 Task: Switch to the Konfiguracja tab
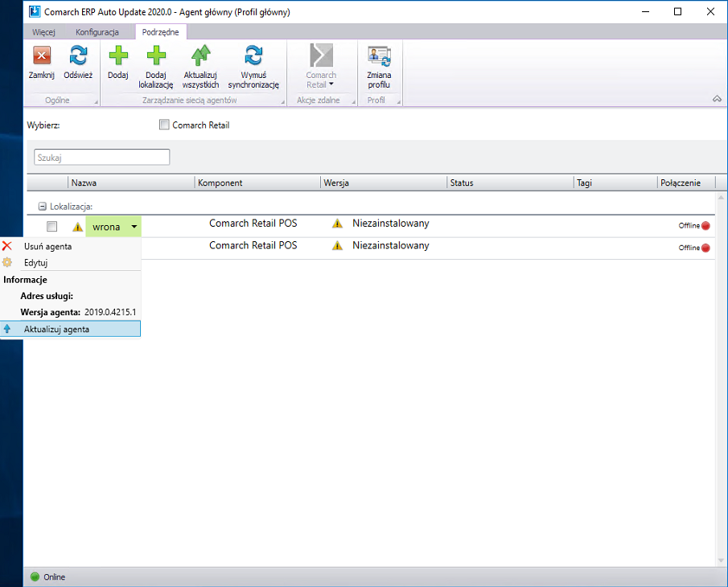pos(97,32)
